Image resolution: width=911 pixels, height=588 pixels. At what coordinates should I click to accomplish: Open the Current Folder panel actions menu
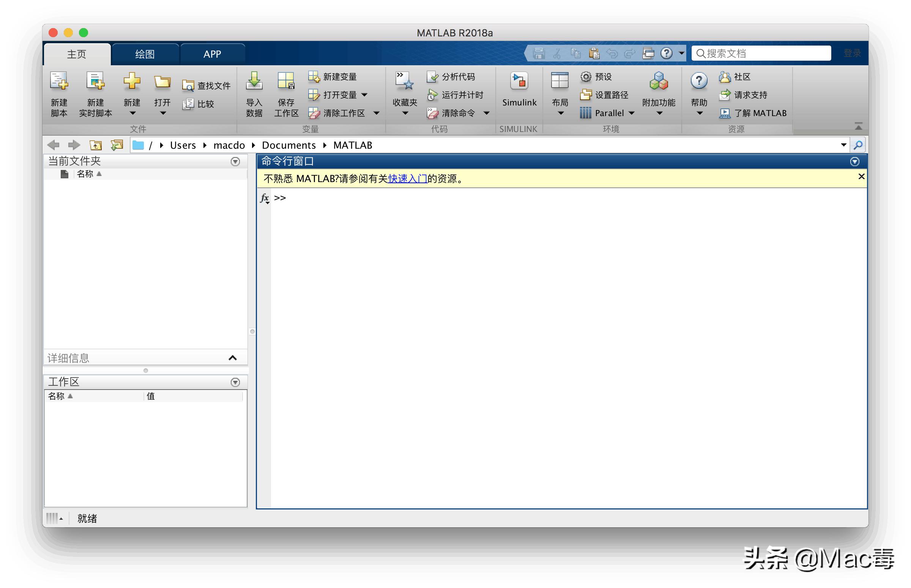[235, 162]
